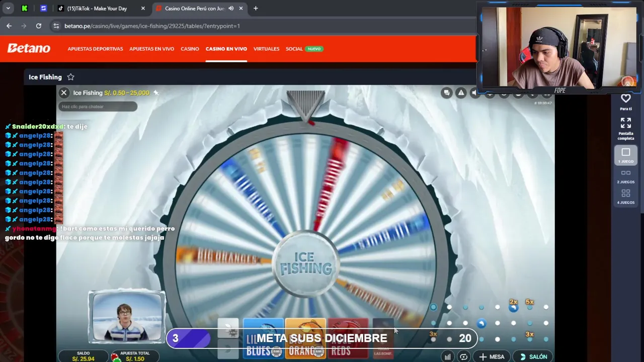This screenshot has width=644, height=362.
Task: Click the Para ti heart icon
Action: 626,99
